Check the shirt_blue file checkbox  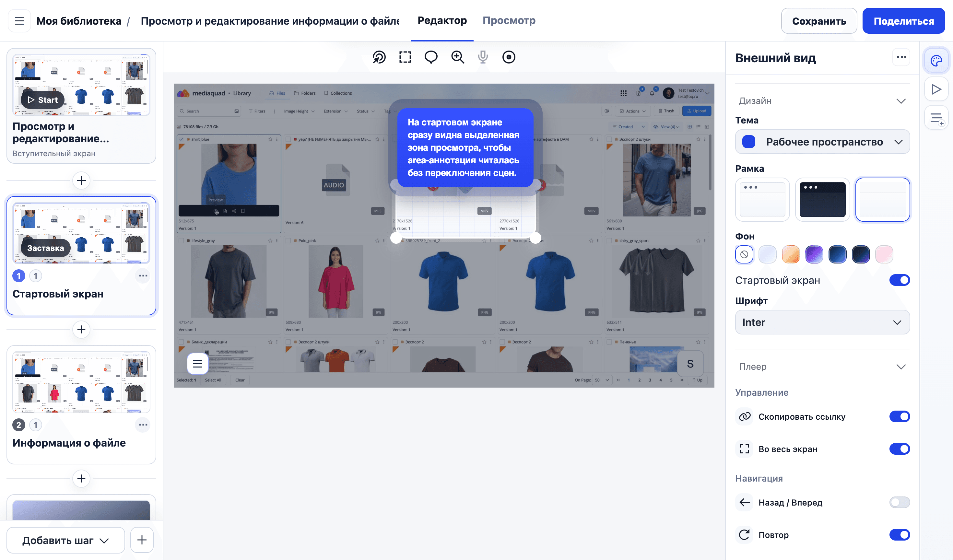[182, 139]
